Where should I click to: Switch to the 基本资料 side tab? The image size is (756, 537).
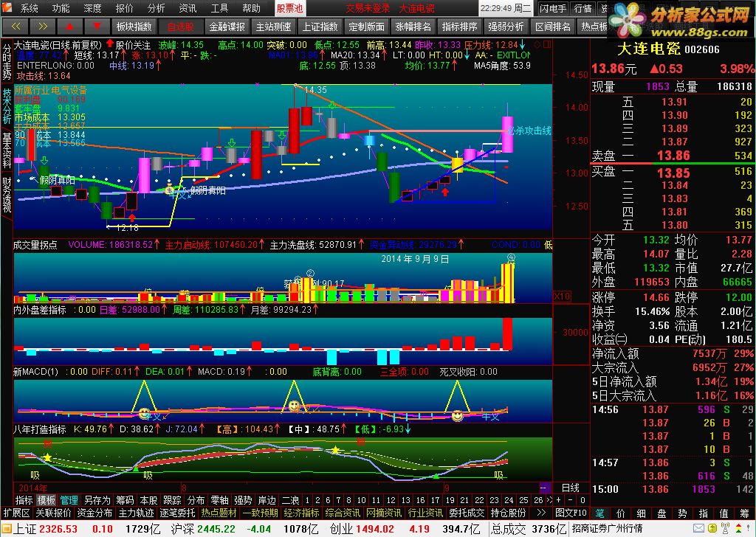(x=7, y=150)
